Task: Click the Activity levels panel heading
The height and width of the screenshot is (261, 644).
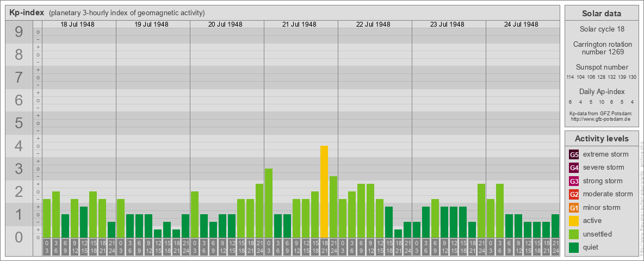Action: [602, 139]
